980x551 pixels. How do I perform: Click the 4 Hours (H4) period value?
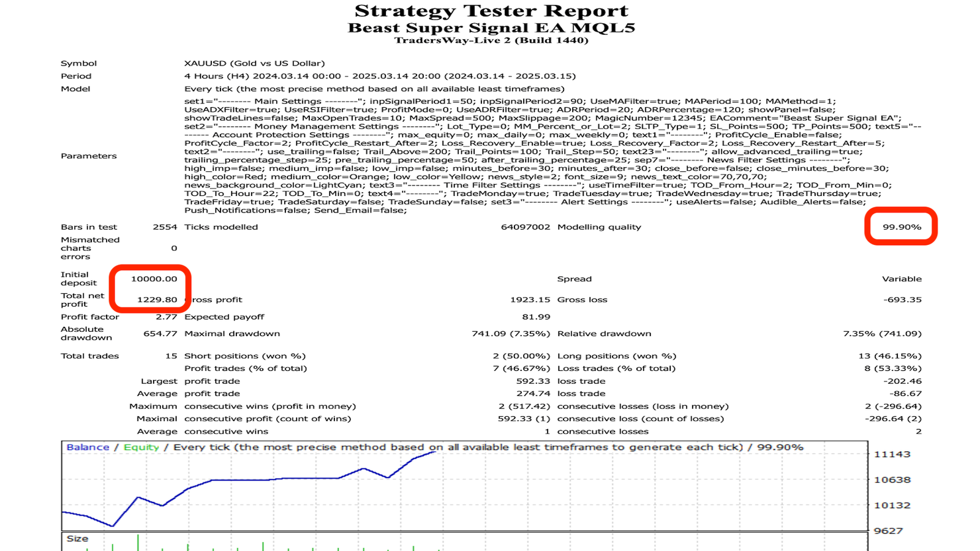pyautogui.click(x=380, y=76)
